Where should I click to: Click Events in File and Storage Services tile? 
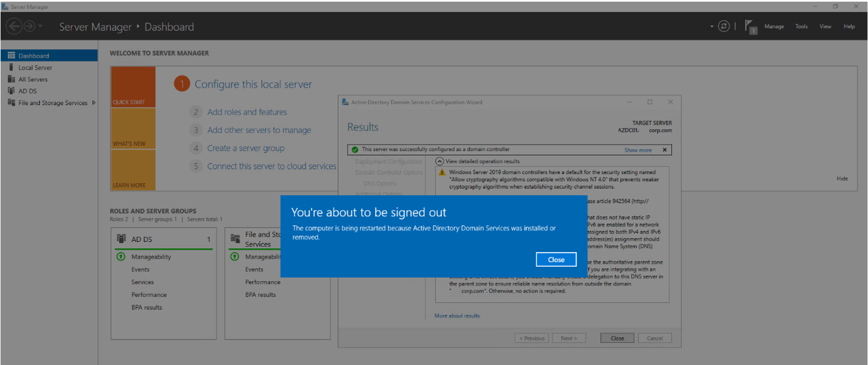click(x=254, y=269)
